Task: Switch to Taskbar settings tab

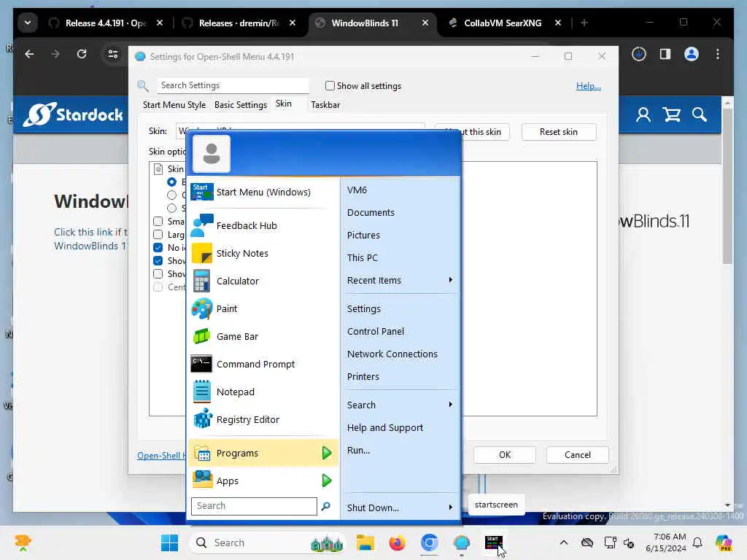Action: point(325,105)
